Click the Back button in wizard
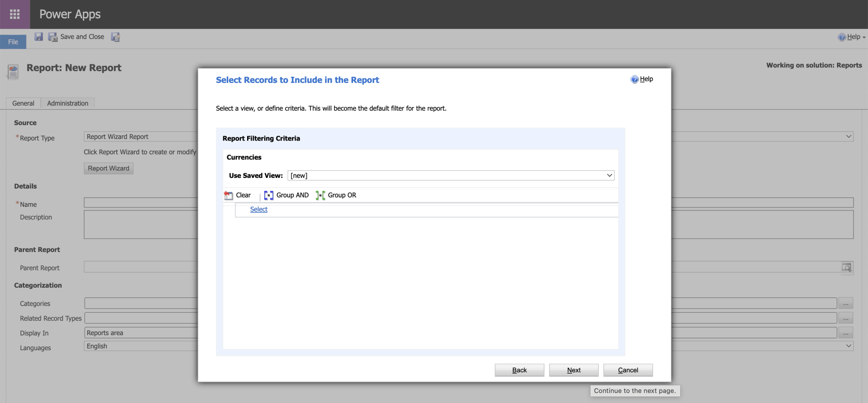The height and width of the screenshot is (403, 868). click(x=519, y=370)
